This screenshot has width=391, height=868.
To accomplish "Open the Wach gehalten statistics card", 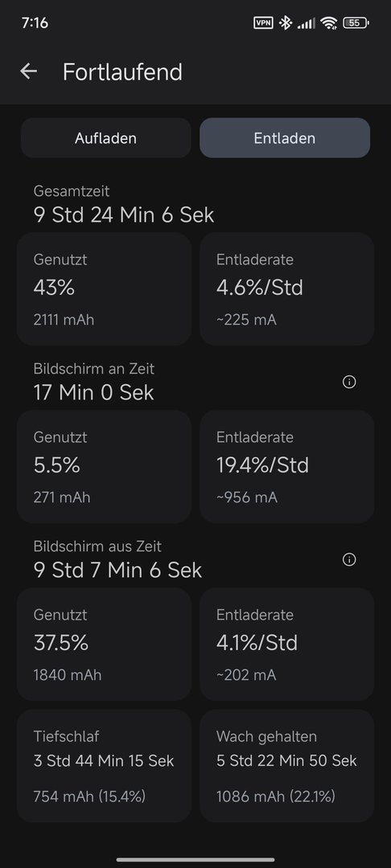I will pos(287,766).
